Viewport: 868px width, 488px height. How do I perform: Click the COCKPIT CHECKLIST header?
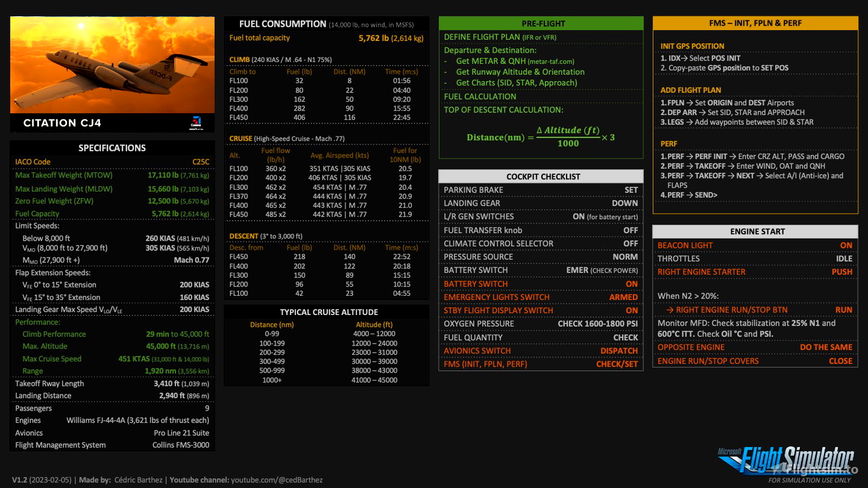pos(542,177)
